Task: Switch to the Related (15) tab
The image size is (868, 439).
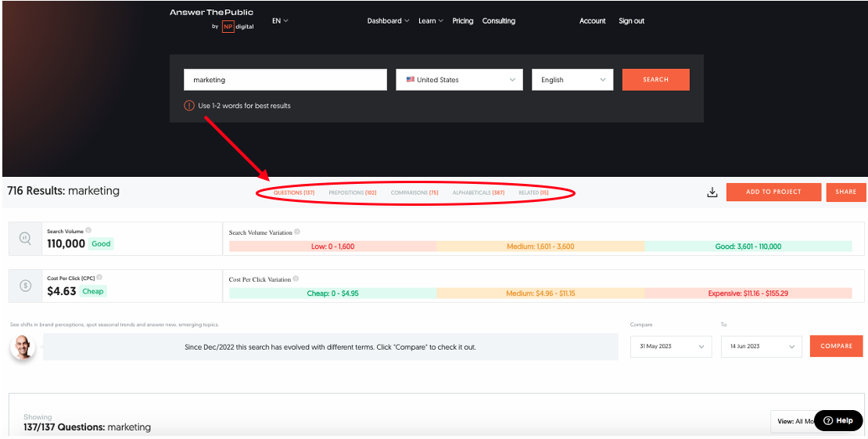Action: (x=533, y=193)
